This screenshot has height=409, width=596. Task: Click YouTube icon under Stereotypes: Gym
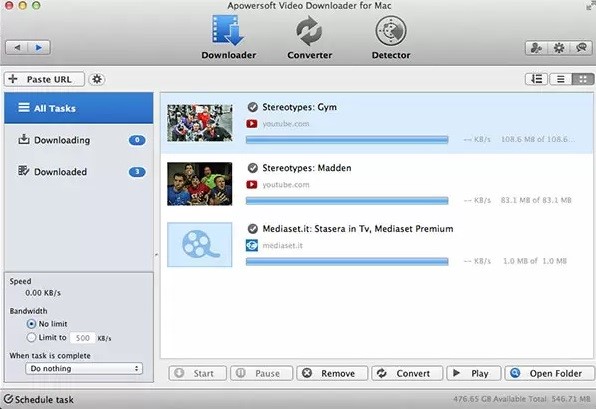point(252,124)
